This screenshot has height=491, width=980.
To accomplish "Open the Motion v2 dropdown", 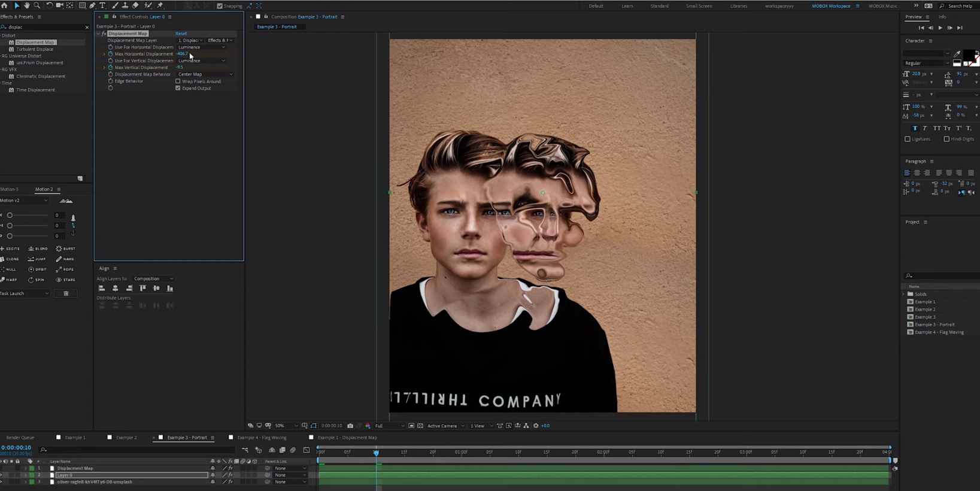I will tap(24, 201).
